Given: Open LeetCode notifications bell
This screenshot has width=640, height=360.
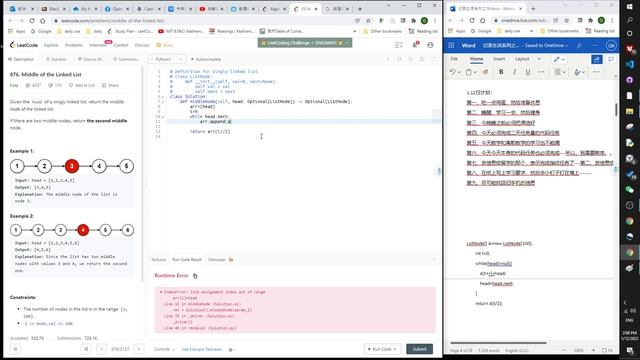Looking at the screenshot, I should pos(415,45).
